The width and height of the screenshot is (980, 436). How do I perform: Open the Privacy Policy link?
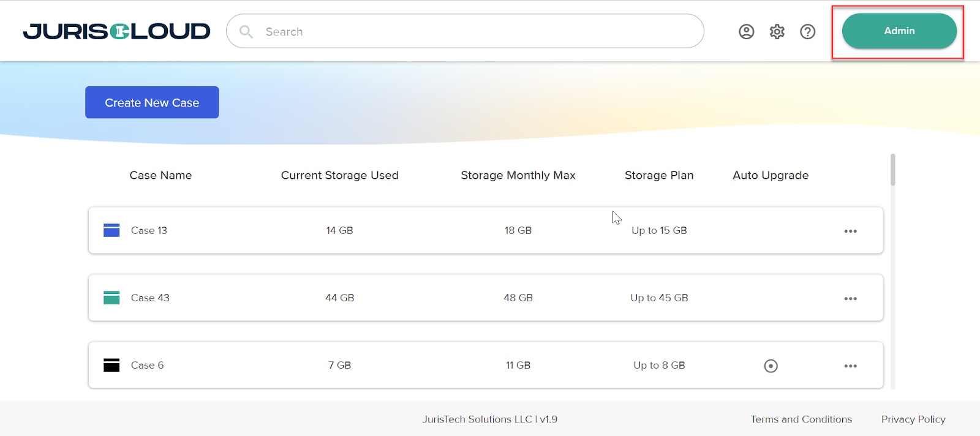913,419
